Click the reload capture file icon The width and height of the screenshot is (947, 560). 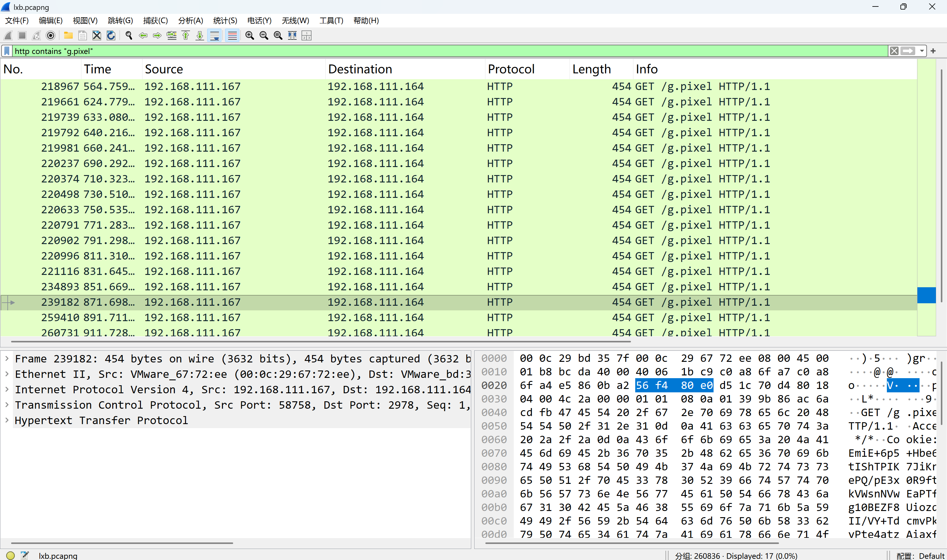(x=111, y=35)
